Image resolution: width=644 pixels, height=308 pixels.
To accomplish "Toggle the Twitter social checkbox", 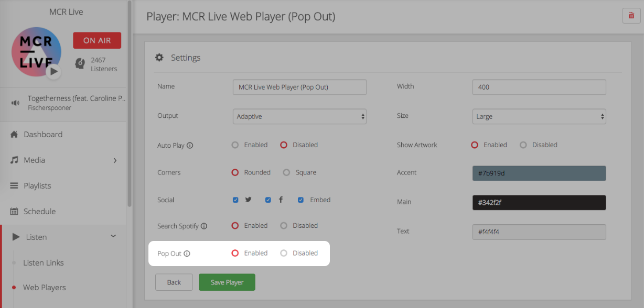I will click(x=235, y=200).
